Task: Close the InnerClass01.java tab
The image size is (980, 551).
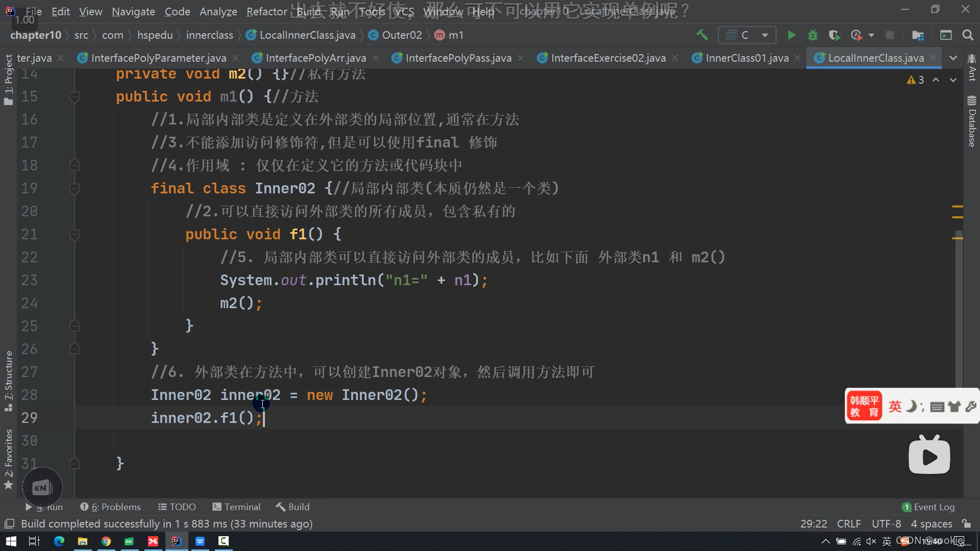Action: tap(798, 58)
